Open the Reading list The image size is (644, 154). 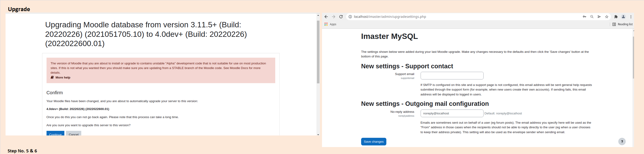point(622,24)
